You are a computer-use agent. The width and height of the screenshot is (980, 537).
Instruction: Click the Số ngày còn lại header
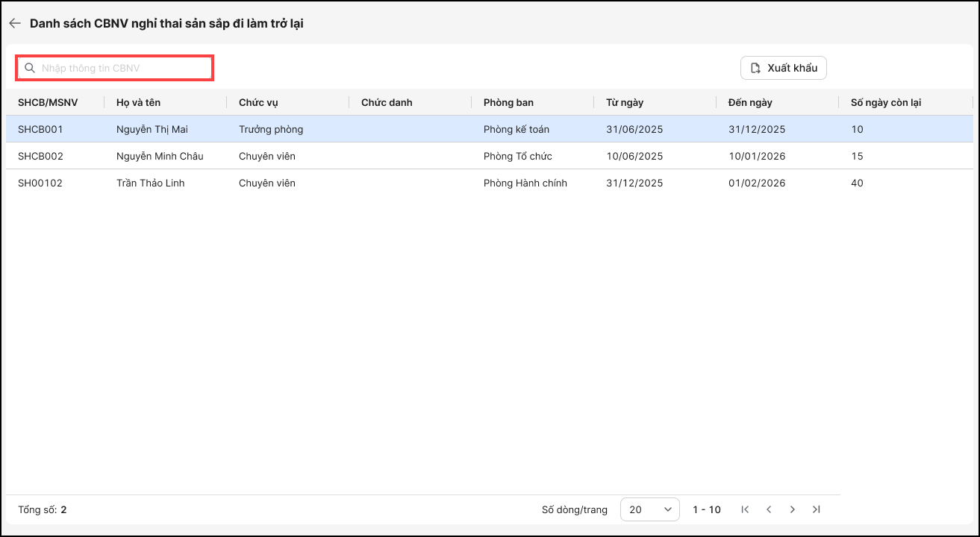885,102
